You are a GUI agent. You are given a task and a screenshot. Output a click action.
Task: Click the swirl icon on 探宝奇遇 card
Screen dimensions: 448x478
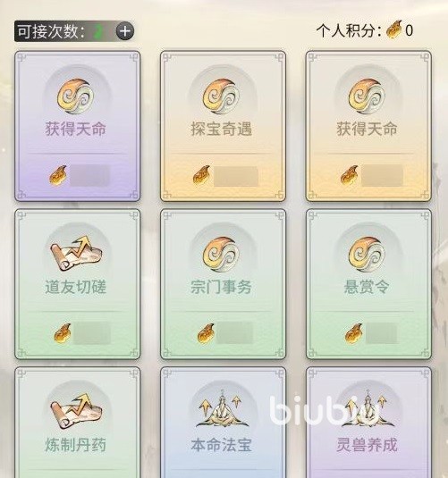pyautogui.click(x=221, y=97)
